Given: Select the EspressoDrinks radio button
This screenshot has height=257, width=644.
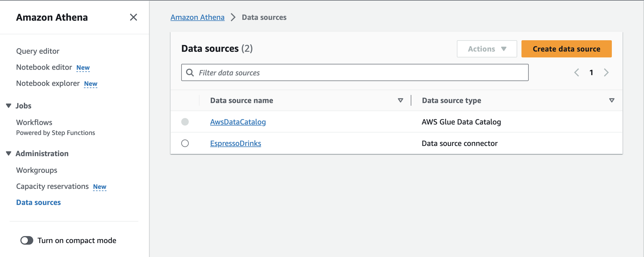Looking at the screenshot, I should (185, 143).
